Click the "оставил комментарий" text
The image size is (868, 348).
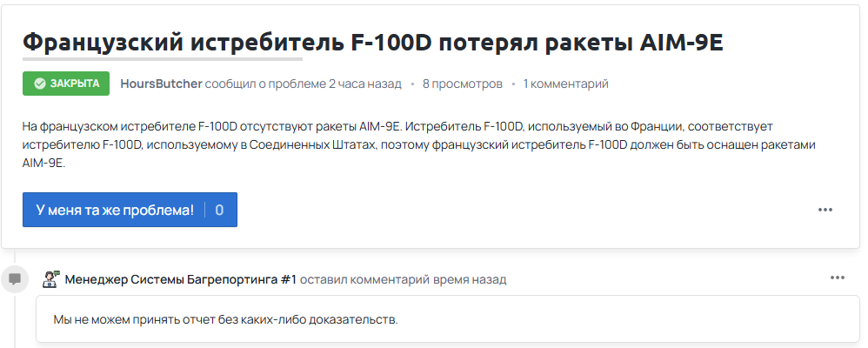click(363, 279)
